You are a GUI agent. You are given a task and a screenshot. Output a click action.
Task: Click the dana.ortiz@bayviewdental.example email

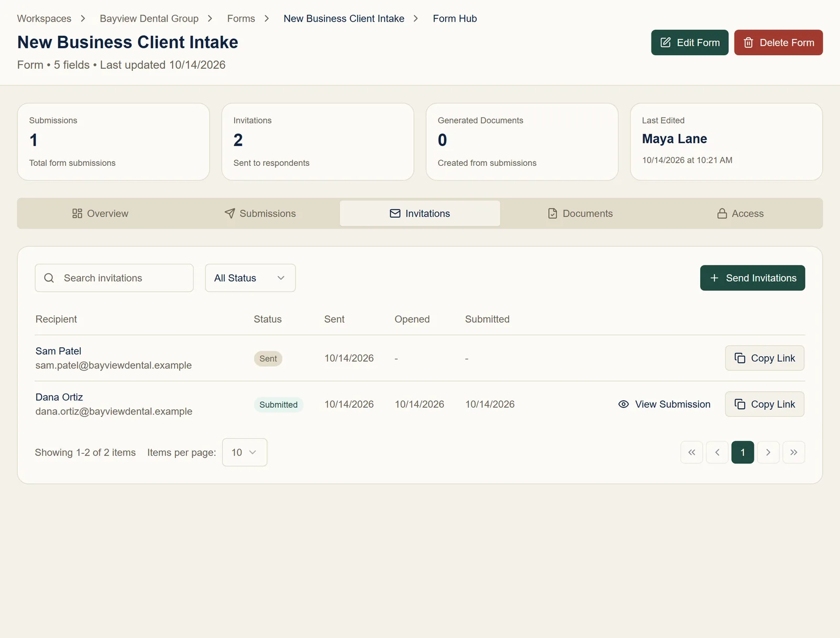coord(114,411)
